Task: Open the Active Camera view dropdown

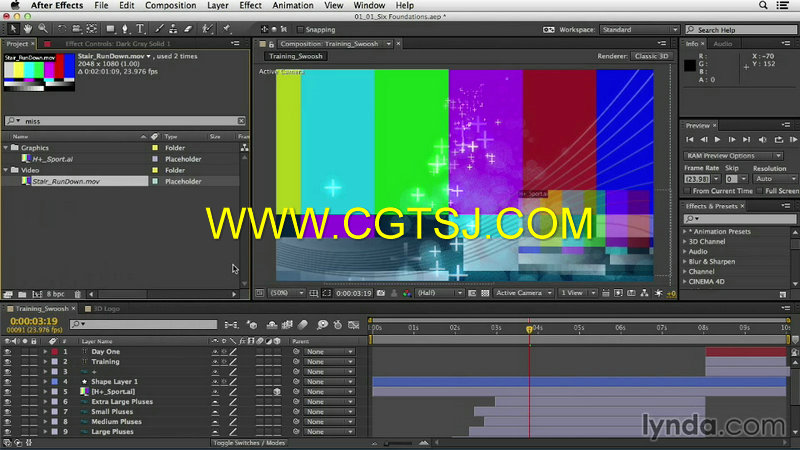Action: pos(523,293)
